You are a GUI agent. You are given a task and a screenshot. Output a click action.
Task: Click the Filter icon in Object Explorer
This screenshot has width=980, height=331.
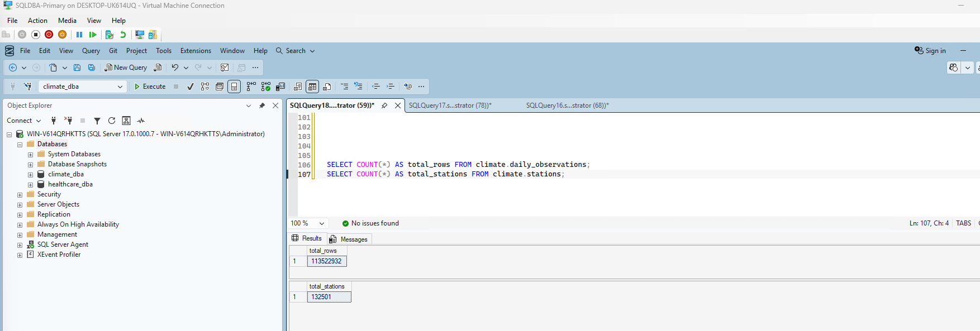(x=97, y=121)
